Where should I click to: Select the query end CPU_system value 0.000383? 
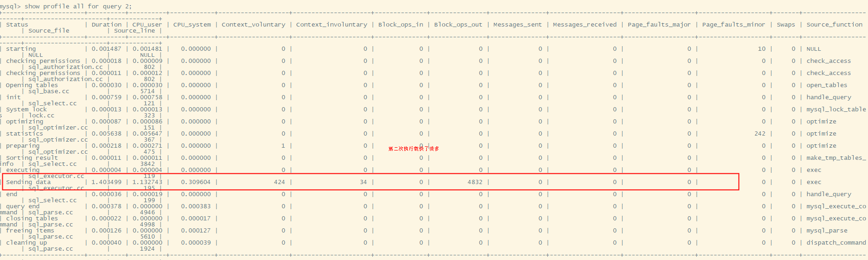pos(196,206)
